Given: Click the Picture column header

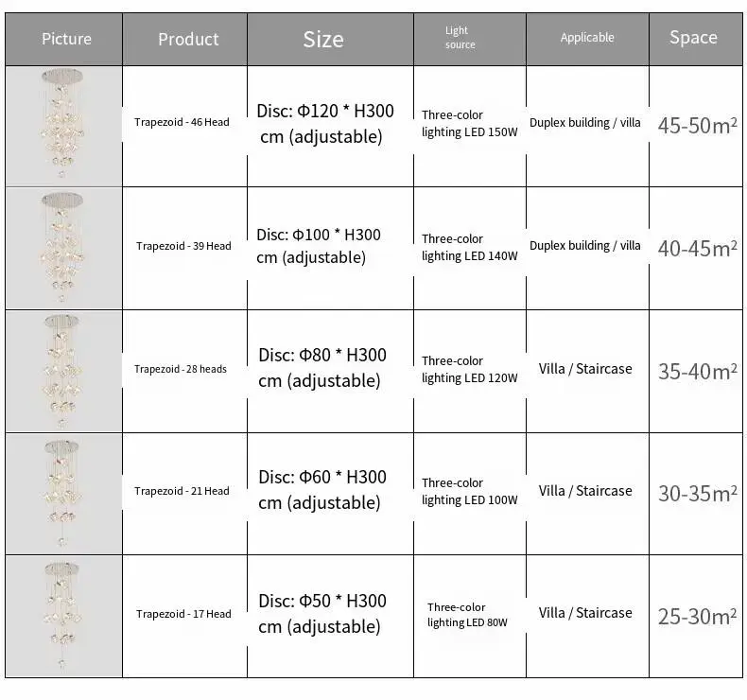Looking at the screenshot, I should coord(64,39).
